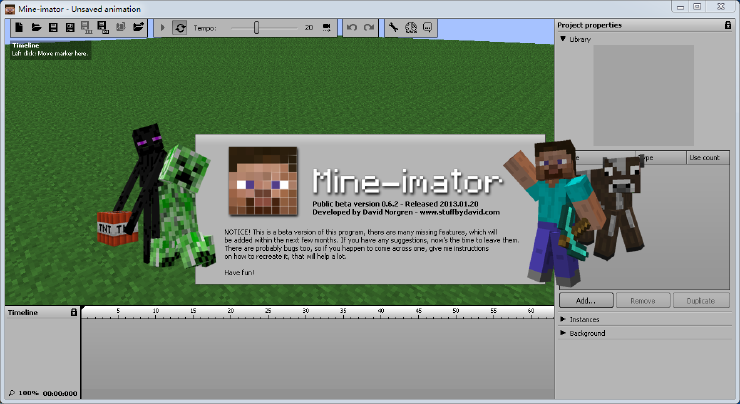Sort the library by Use count column
Viewport: 740px width, 404px height.
(x=707, y=158)
